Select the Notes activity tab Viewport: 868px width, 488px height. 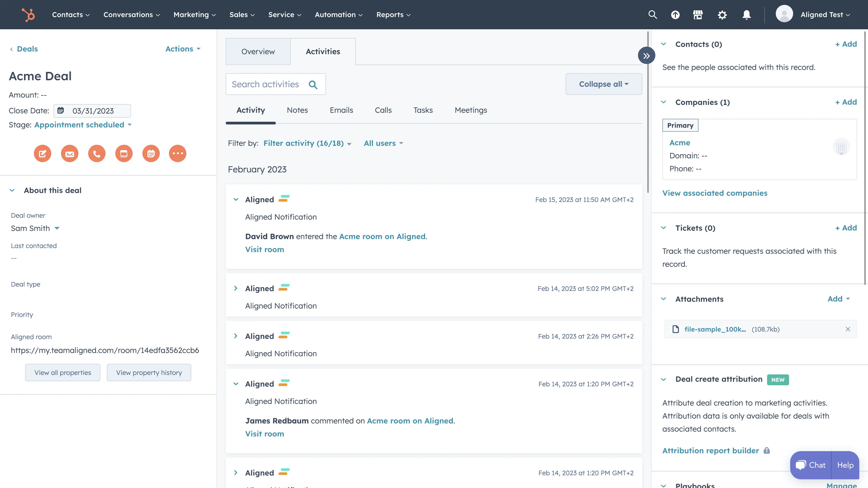pos(297,110)
